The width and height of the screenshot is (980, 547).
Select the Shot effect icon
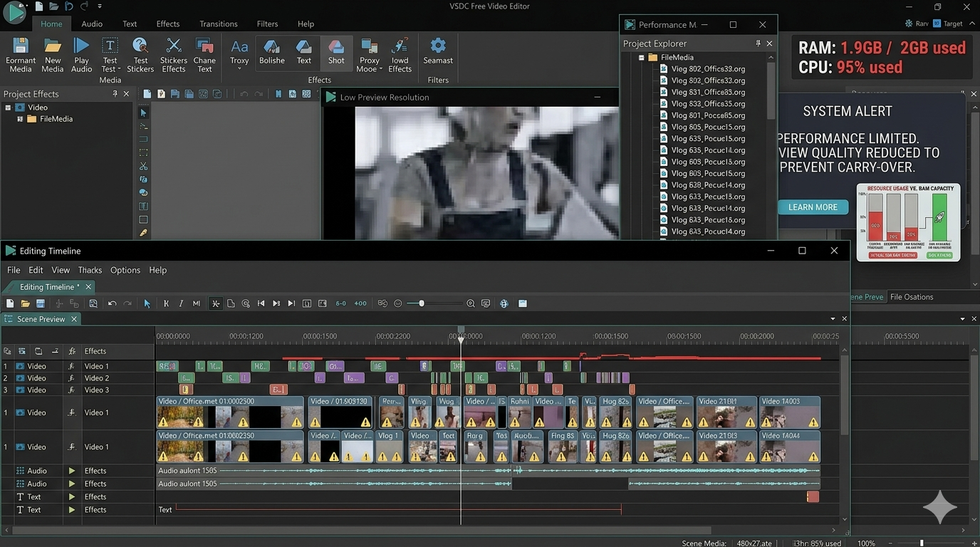pyautogui.click(x=336, y=47)
